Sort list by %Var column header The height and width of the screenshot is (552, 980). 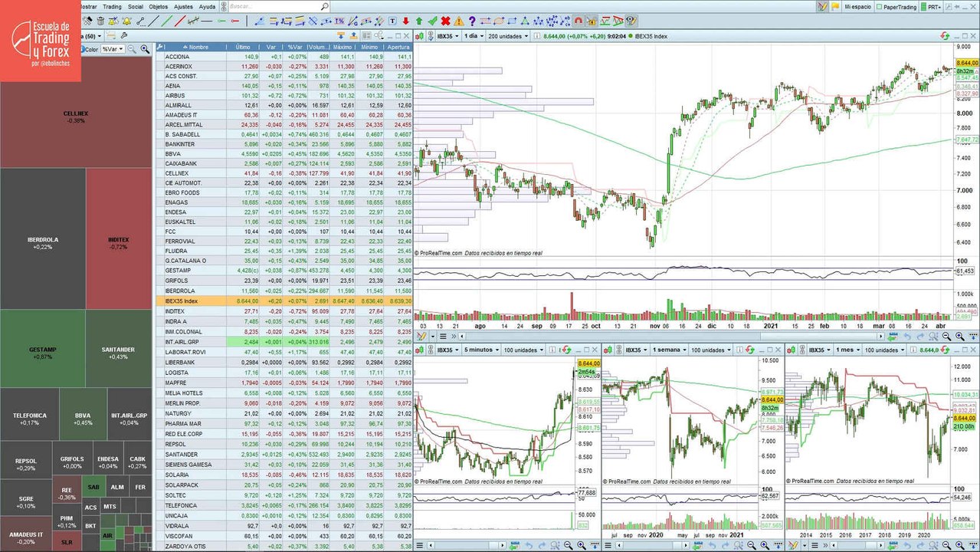point(295,47)
